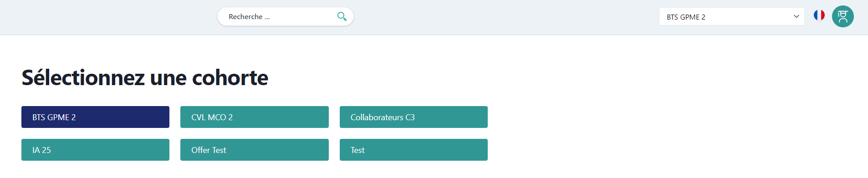Open language selector via French flag
868x178 pixels.
[819, 15]
